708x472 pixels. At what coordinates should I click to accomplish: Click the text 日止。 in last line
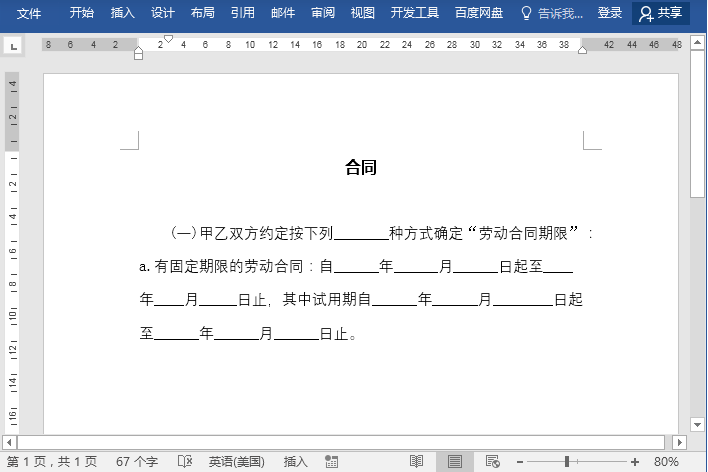point(338,333)
